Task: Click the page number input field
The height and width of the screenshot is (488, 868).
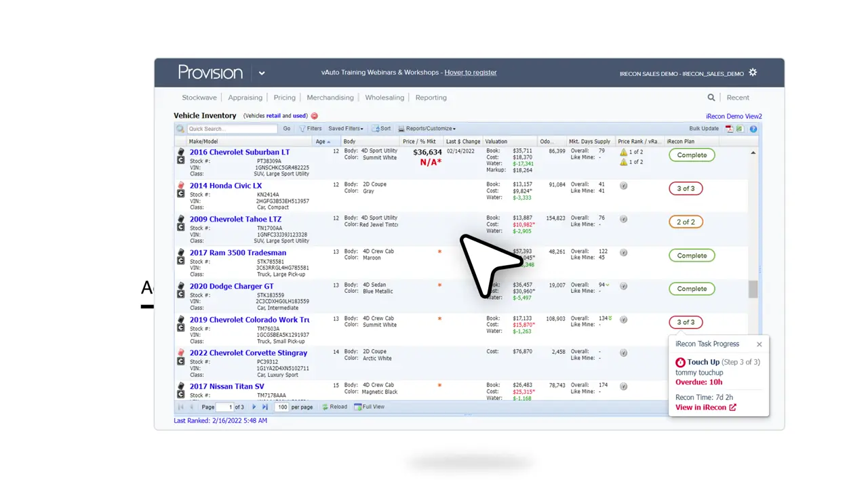Action: 224,407
